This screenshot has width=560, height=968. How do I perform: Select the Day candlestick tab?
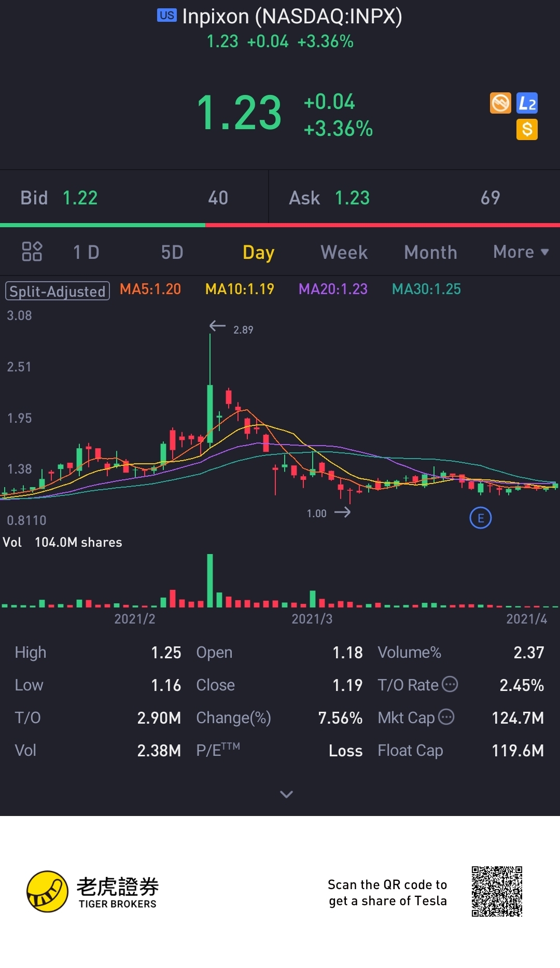[x=258, y=253]
